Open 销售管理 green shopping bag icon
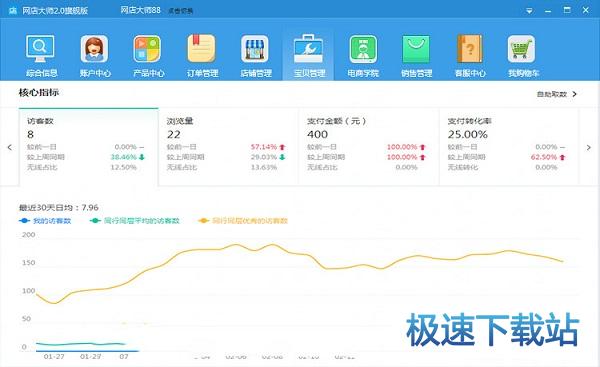The height and width of the screenshot is (367, 600). (416, 49)
